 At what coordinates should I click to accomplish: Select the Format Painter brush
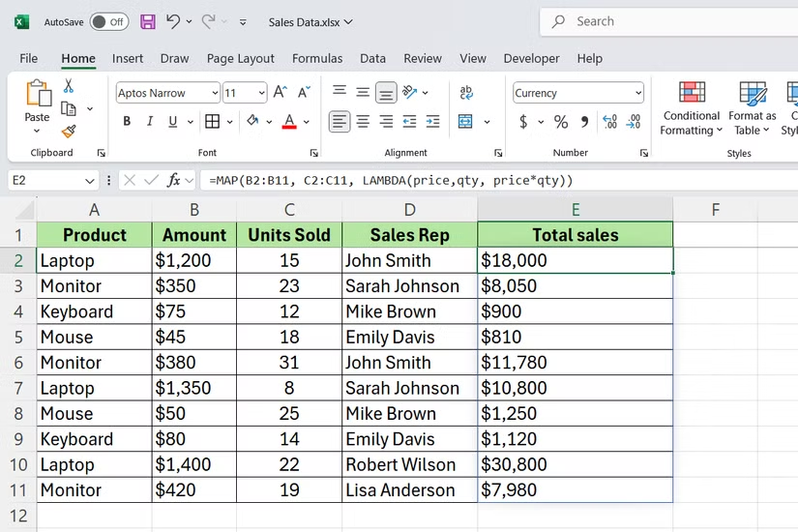pos(69,132)
